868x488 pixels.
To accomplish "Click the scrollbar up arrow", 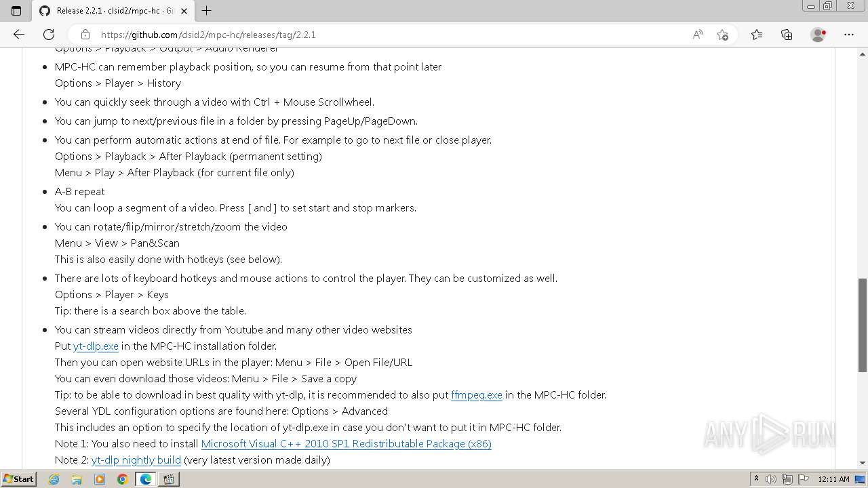I will click(863, 53).
